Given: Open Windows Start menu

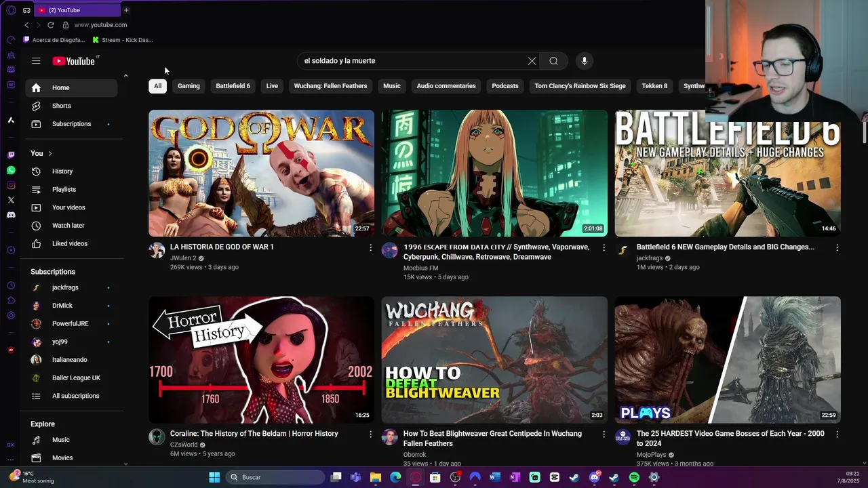Looking at the screenshot, I should pos(214,477).
